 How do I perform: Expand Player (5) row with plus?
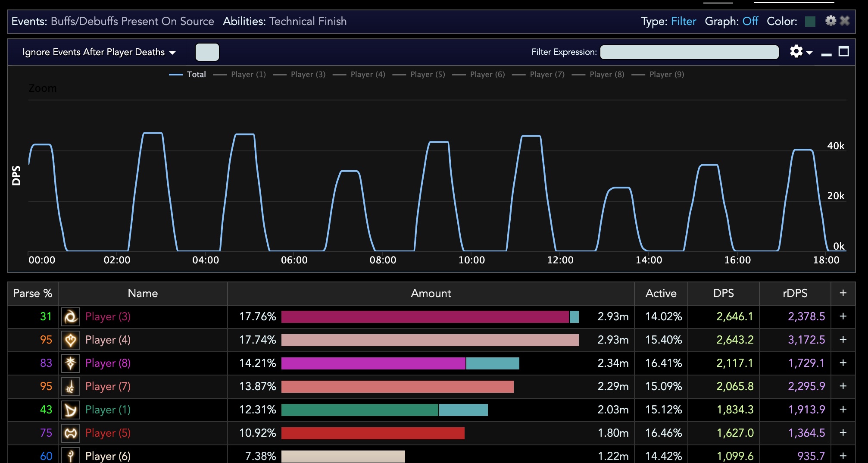point(843,433)
